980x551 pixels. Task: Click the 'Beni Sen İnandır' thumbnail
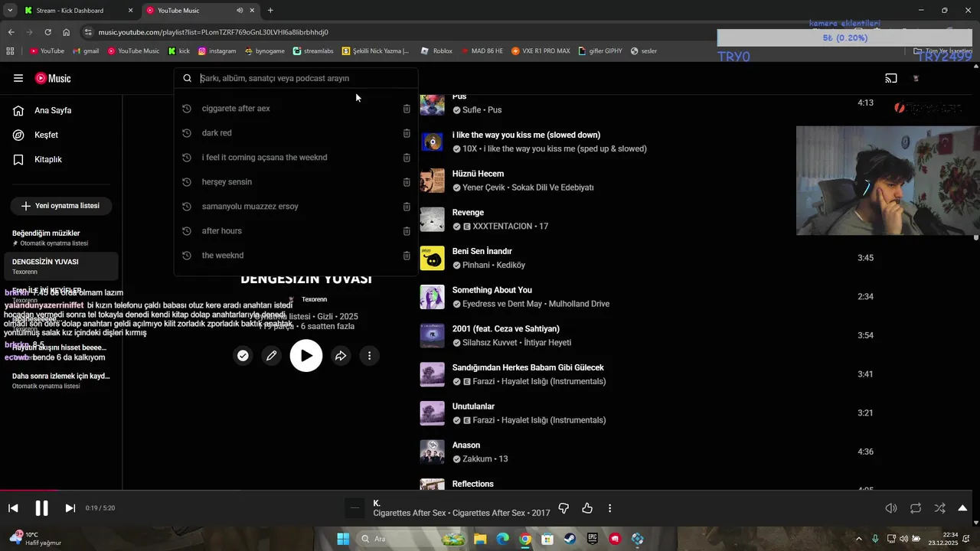tap(433, 259)
